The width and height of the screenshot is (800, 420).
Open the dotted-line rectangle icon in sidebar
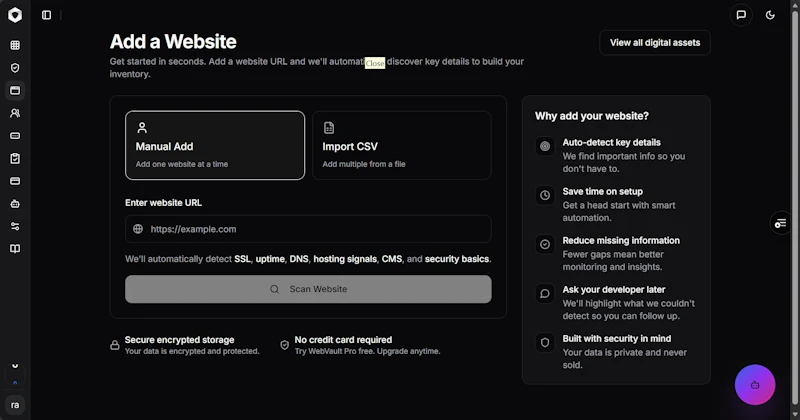[x=15, y=136]
